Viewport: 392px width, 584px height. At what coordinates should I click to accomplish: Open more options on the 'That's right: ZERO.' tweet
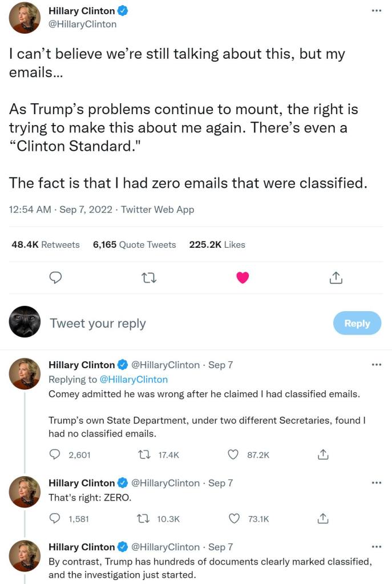pyautogui.click(x=375, y=483)
